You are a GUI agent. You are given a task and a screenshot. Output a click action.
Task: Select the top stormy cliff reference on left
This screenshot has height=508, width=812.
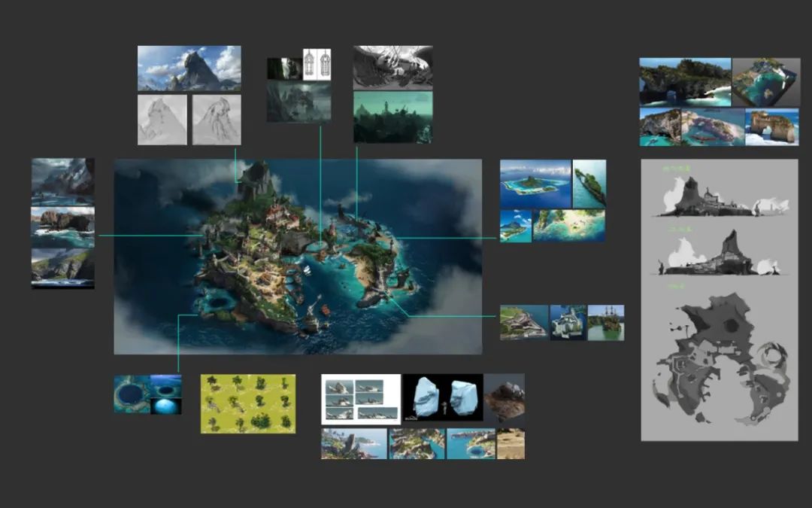point(62,182)
